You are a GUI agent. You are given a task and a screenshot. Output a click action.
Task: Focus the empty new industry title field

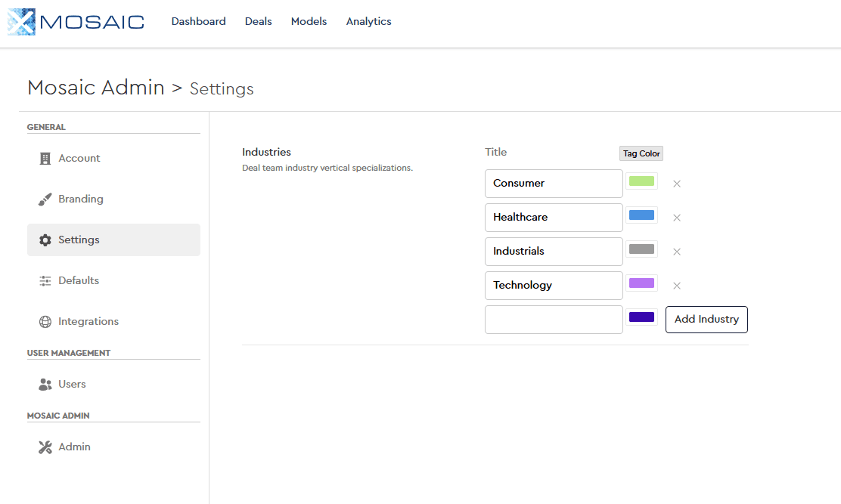(554, 320)
